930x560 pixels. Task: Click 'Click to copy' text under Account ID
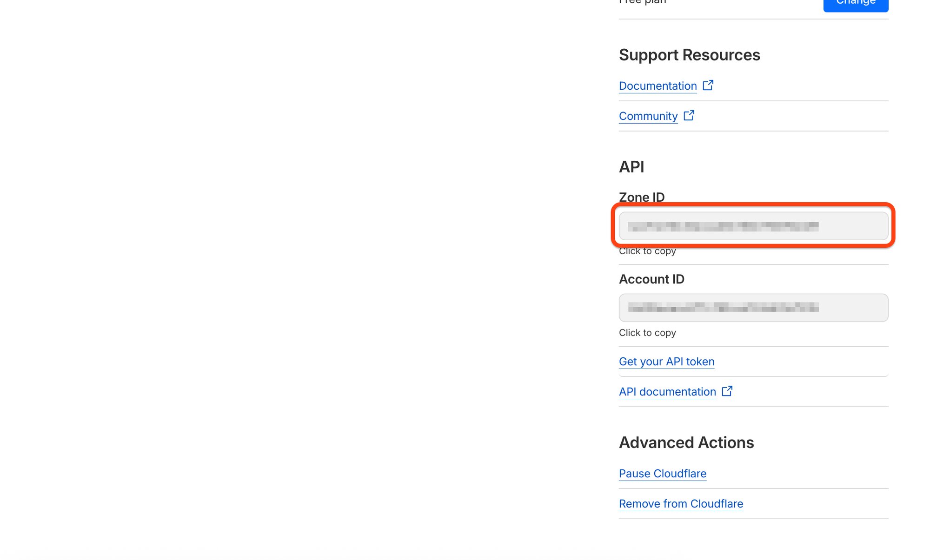647,333
